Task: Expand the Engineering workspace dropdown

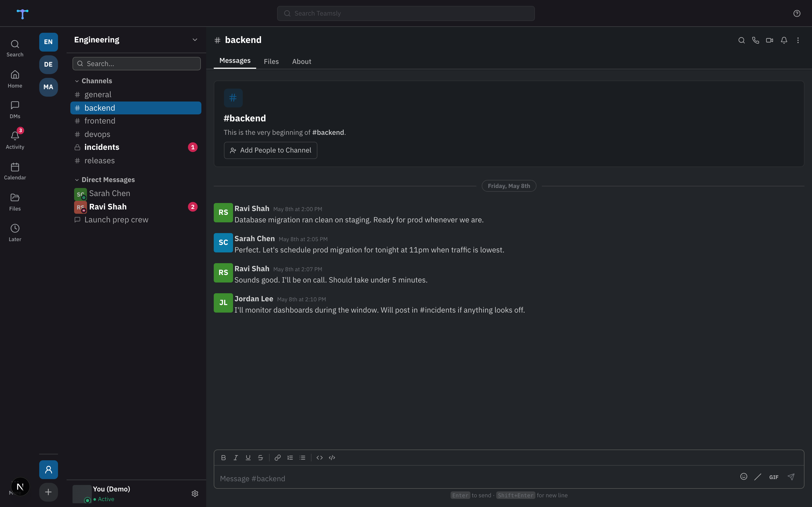Action: 195,40
